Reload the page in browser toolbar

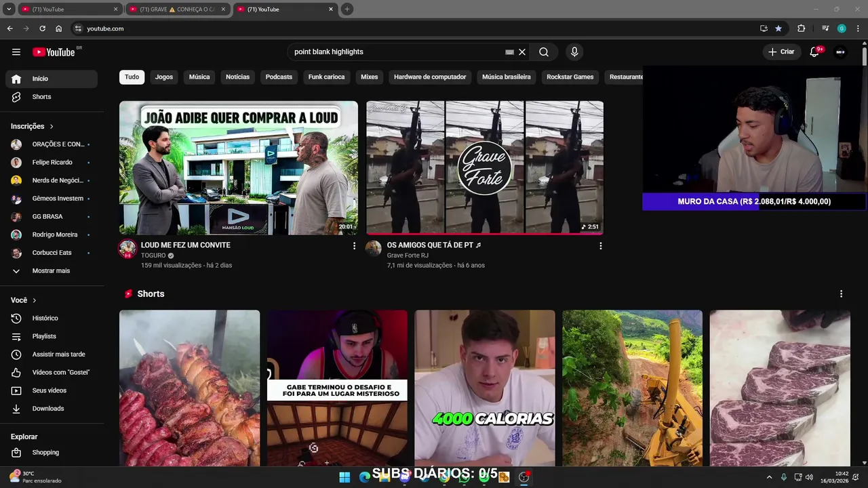pos(42,28)
